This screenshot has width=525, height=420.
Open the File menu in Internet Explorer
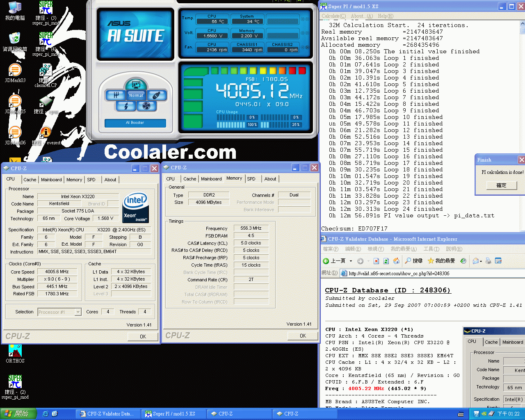point(330,249)
